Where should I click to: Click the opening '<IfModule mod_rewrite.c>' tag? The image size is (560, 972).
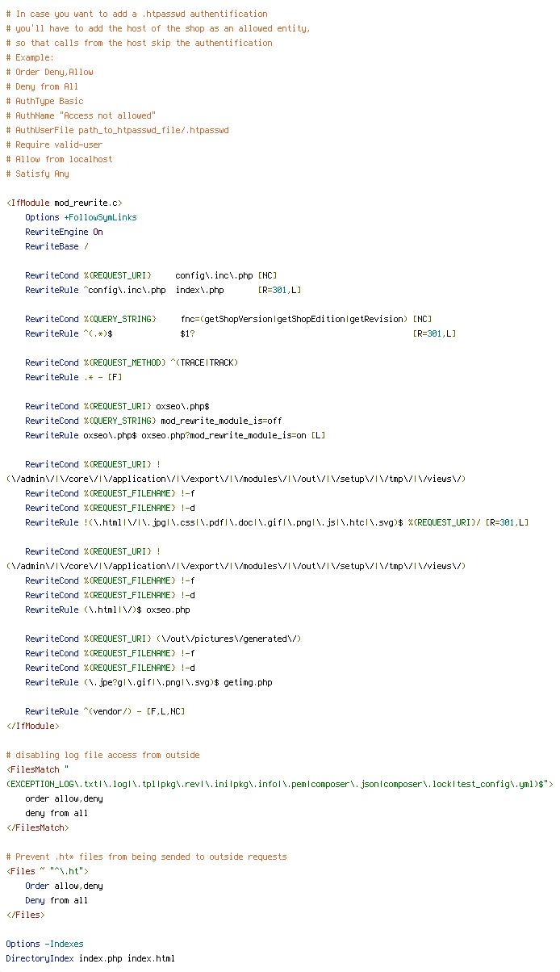[64, 203]
